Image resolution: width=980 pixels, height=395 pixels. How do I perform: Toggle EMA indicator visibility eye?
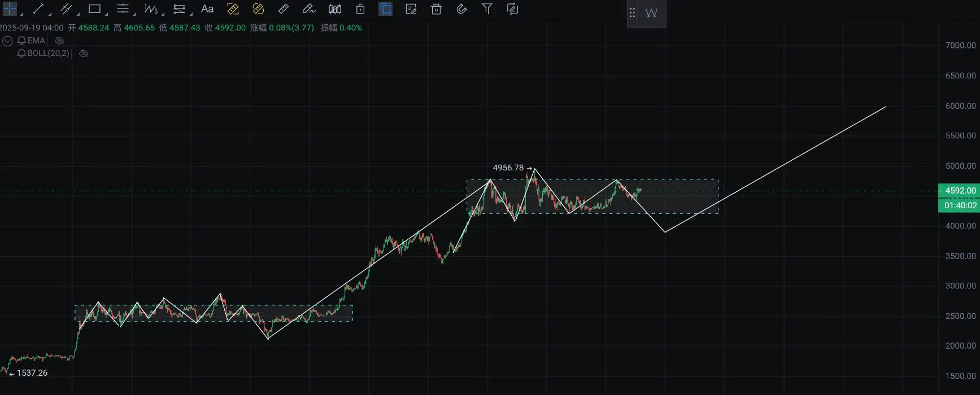click(x=59, y=41)
